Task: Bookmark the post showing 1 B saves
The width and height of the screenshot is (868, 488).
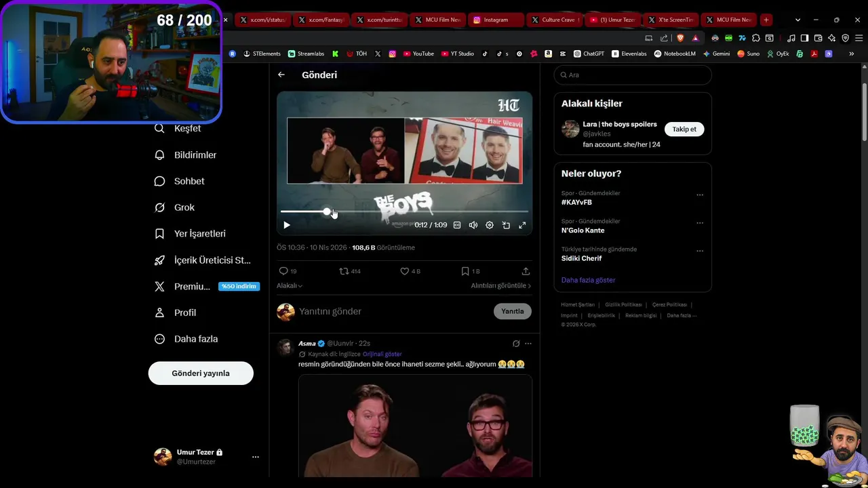Action: click(x=465, y=271)
